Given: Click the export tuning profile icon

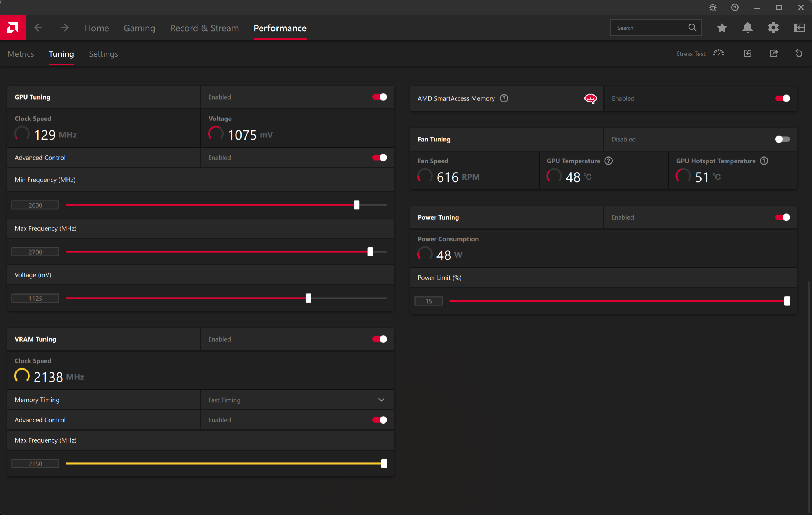Looking at the screenshot, I should click(x=773, y=53).
